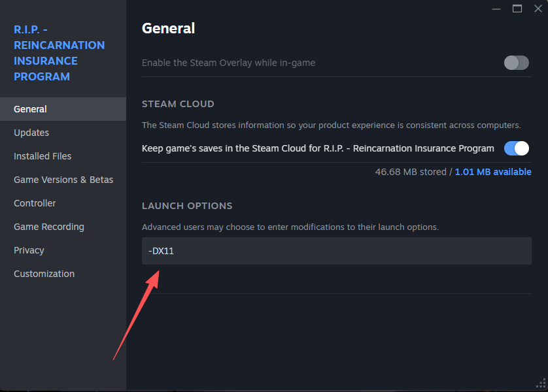The width and height of the screenshot is (548, 392).
Task: Maximize the properties window
Action: tap(517, 8)
